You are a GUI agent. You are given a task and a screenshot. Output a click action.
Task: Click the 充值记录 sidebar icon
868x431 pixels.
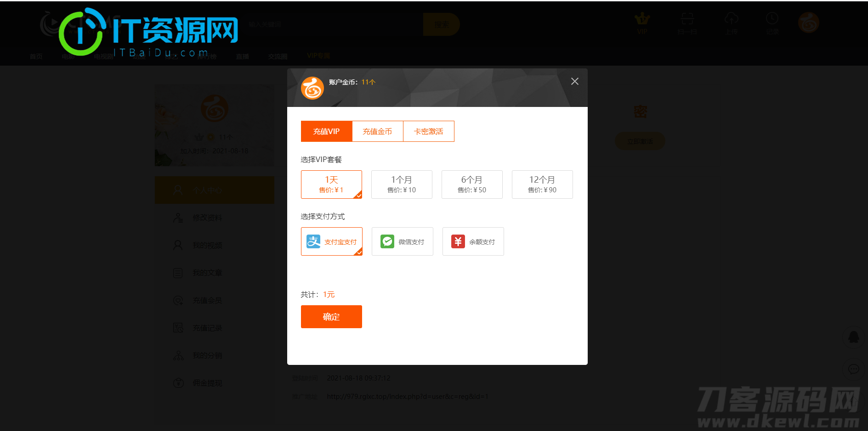coord(178,328)
